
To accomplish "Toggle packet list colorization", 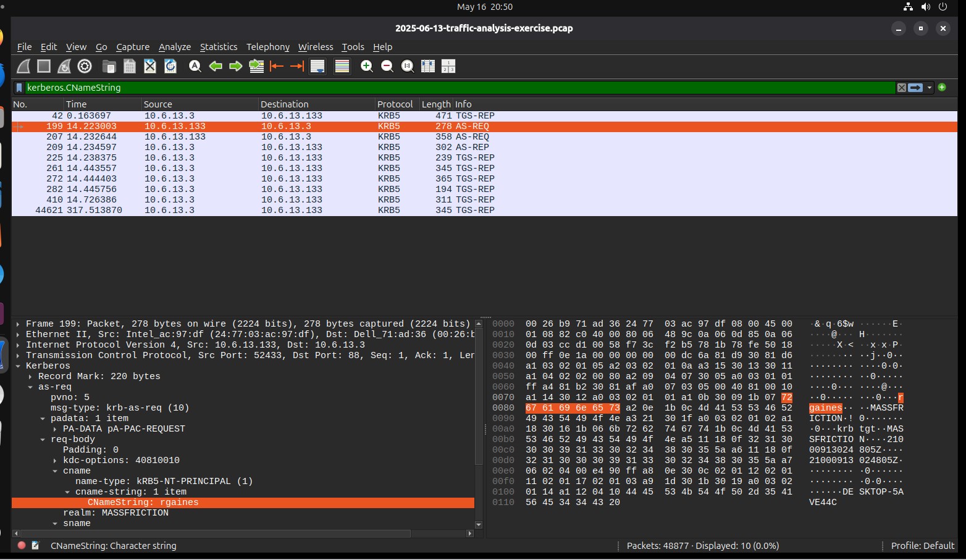I will [342, 66].
